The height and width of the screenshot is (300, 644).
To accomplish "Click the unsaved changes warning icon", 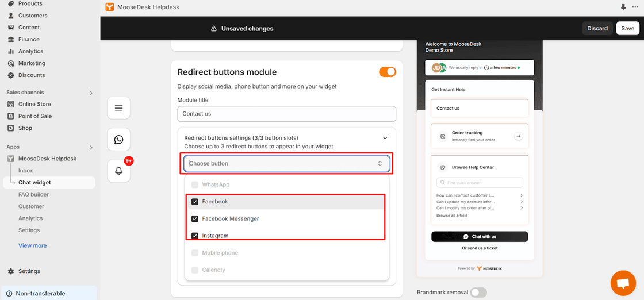I will (213, 29).
